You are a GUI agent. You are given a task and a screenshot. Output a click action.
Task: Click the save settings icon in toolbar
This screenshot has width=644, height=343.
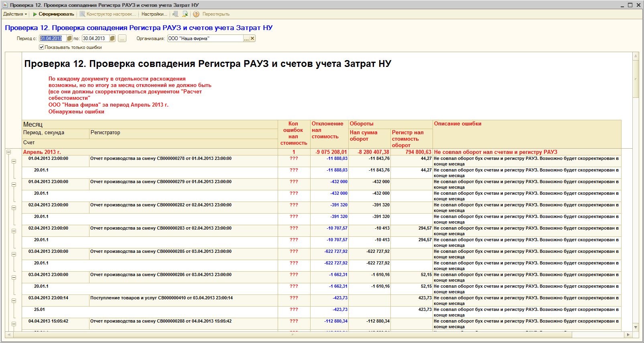coord(185,14)
